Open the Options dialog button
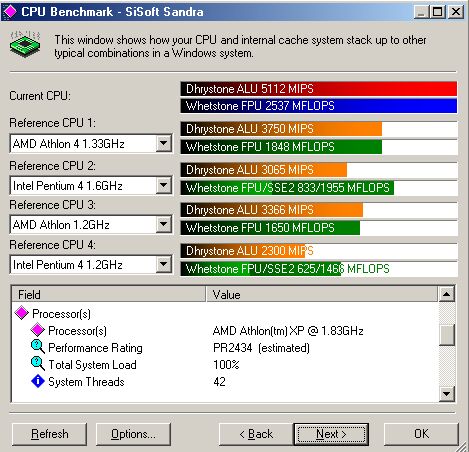The height and width of the screenshot is (452, 469). (133, 434)
